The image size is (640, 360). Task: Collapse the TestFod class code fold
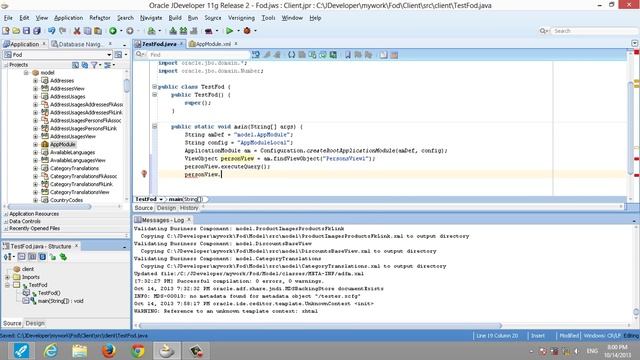click(155, 87)
